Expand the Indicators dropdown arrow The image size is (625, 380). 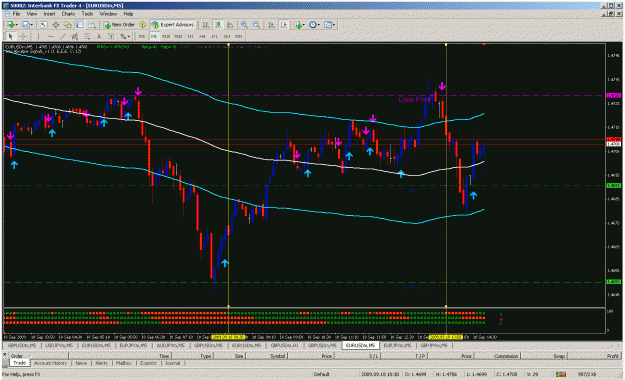[304, 25]
